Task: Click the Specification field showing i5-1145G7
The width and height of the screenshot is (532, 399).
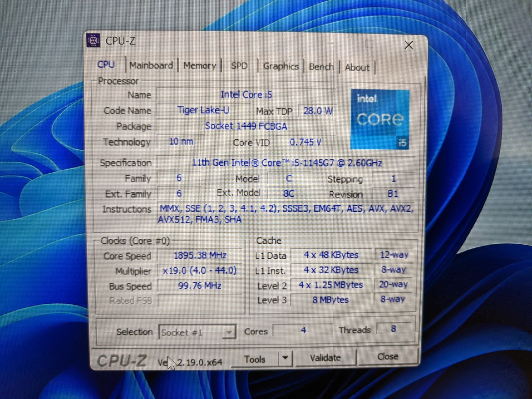Action: point(286,163)
